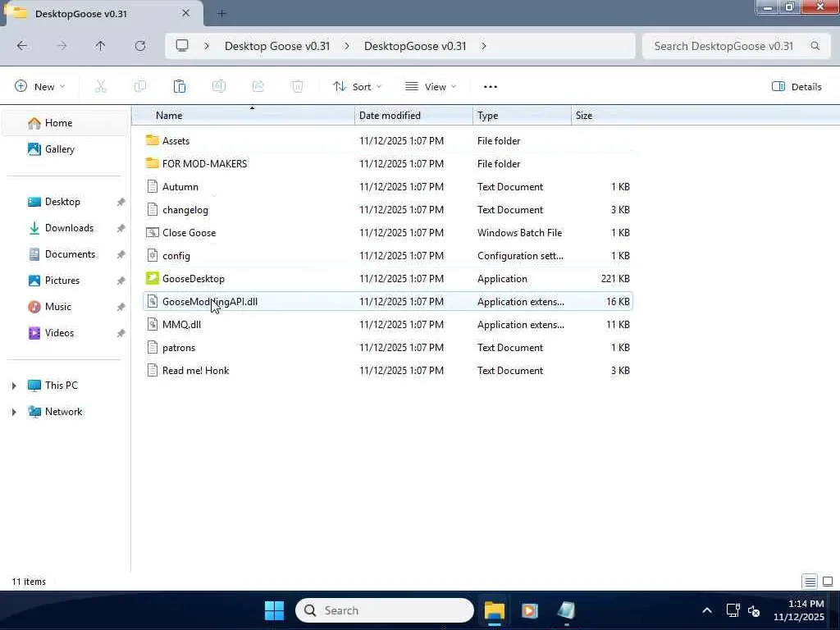Viewport: 840px width, 630px height.
Task: Open the media player taskbar icon
Action: tap(530, 610)
